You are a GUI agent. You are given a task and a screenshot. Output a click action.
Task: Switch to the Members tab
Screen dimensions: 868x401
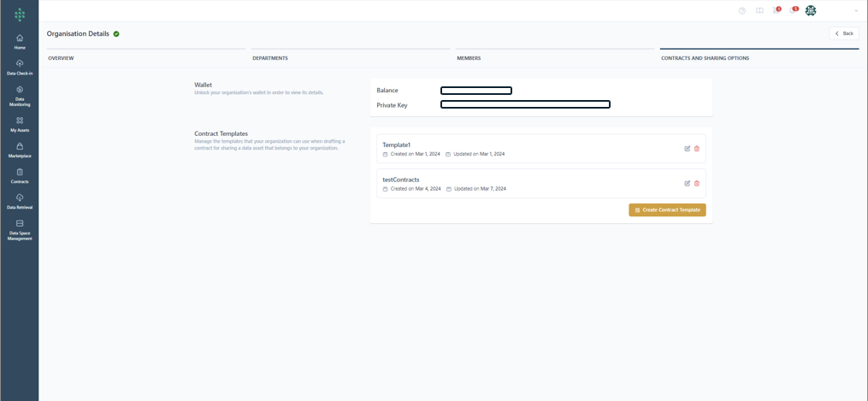(x=469, y=58)
